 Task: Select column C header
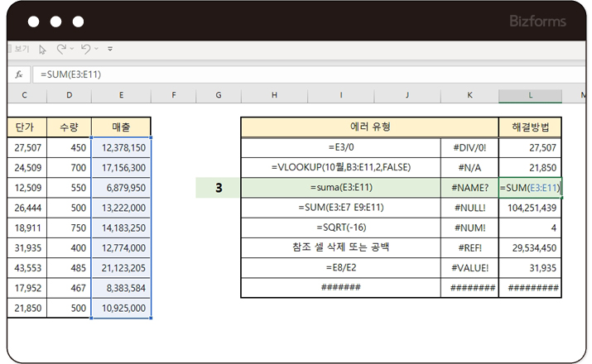[x=25, y=95]
